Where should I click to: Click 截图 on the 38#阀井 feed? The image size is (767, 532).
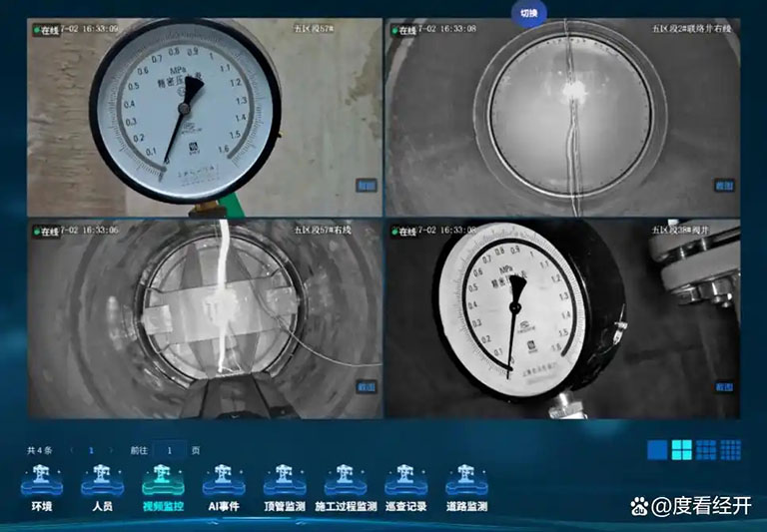[724, 387]
